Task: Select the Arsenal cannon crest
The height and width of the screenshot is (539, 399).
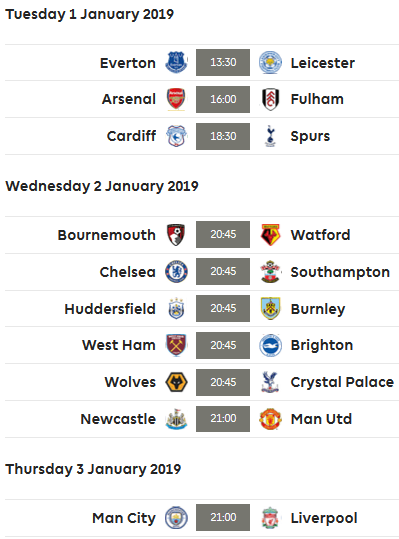Action: [x=176, y=99]
